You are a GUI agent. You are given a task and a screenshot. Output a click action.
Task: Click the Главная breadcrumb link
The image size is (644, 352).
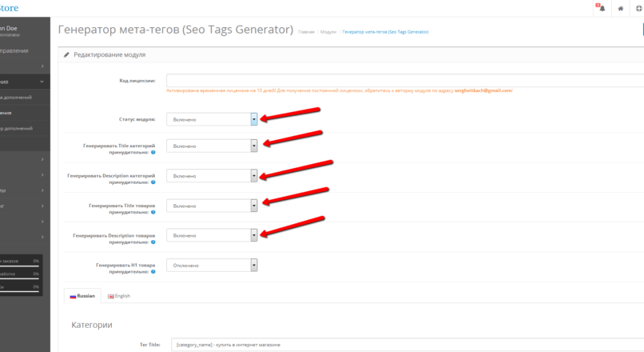(305, 32)
